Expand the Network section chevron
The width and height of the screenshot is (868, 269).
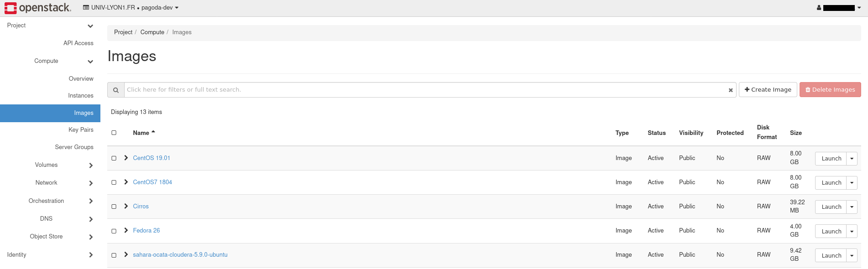coord(91,183)
